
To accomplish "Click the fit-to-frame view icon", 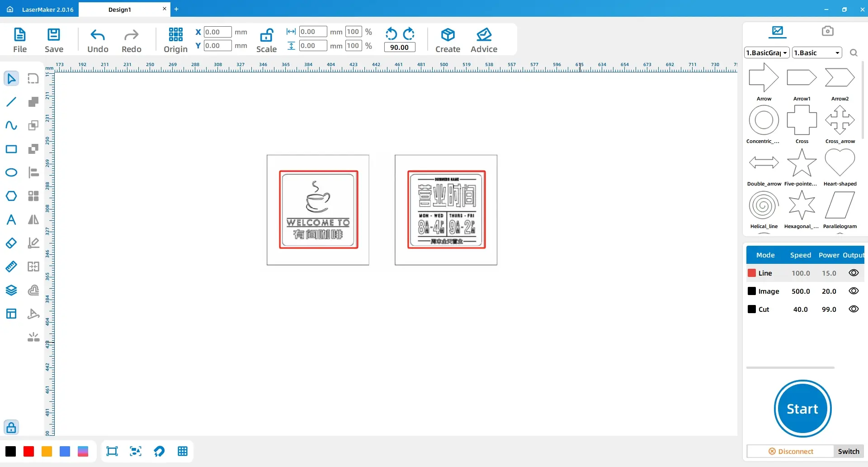I will coord(112,451).
